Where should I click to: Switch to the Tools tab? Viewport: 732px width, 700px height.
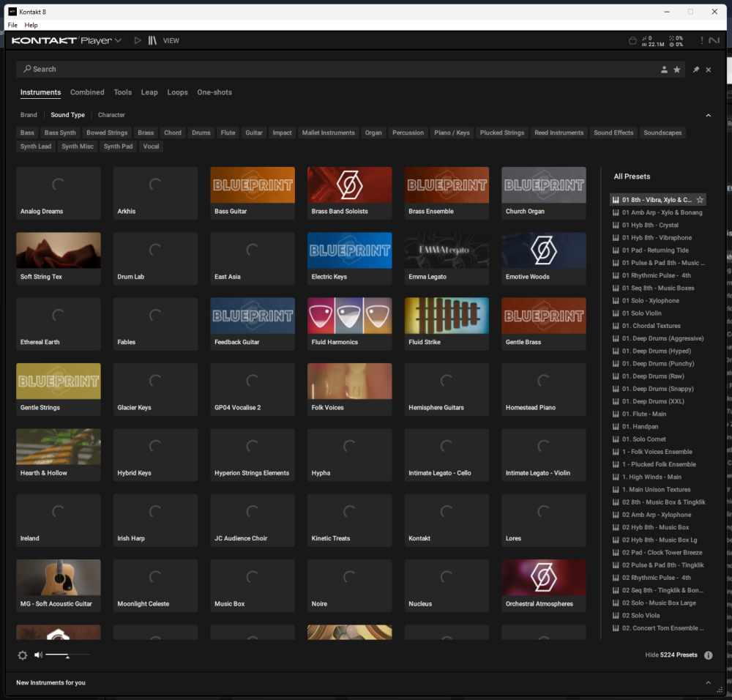123,92
